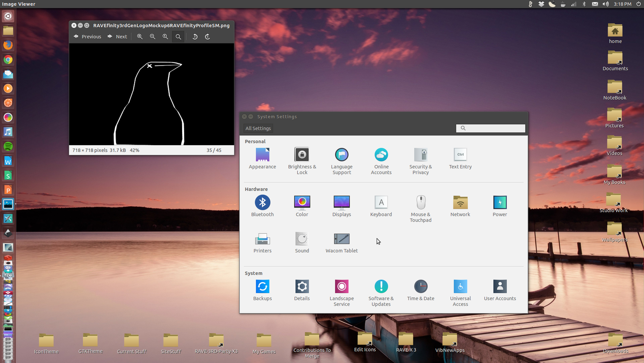Click Next to view the next image
This screenshot has width=644, height=363.
117,36
